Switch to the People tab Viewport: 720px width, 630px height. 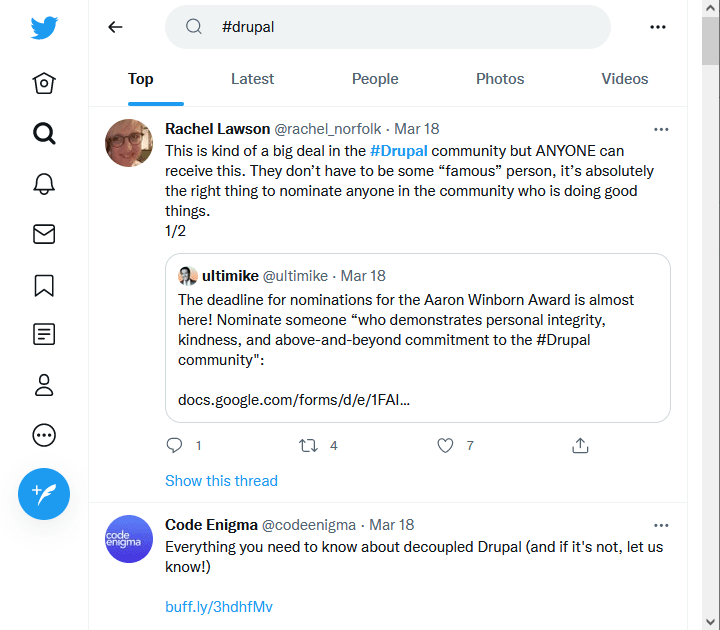pyautogui.click(x=375, y=79)
